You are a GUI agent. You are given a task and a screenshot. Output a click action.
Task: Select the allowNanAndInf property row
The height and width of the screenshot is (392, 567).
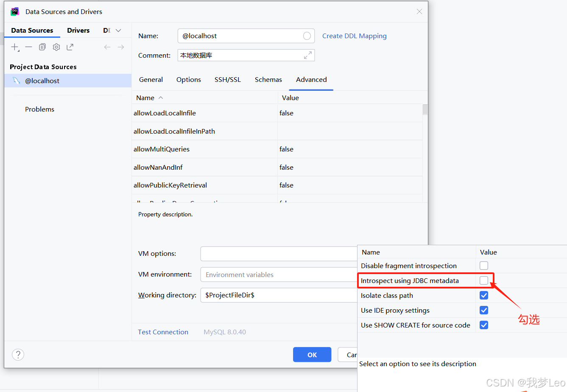pos(278,167)
